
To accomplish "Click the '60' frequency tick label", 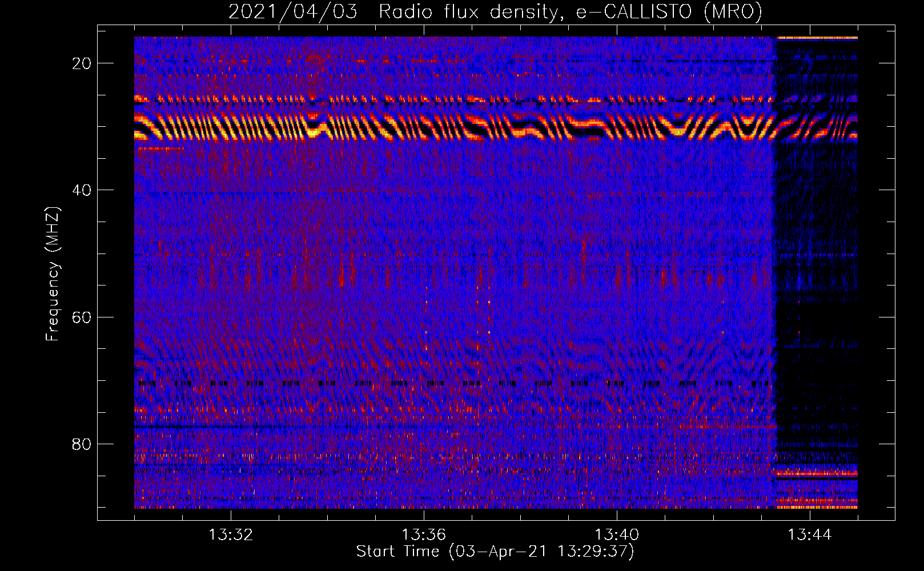I will point(82,317).
